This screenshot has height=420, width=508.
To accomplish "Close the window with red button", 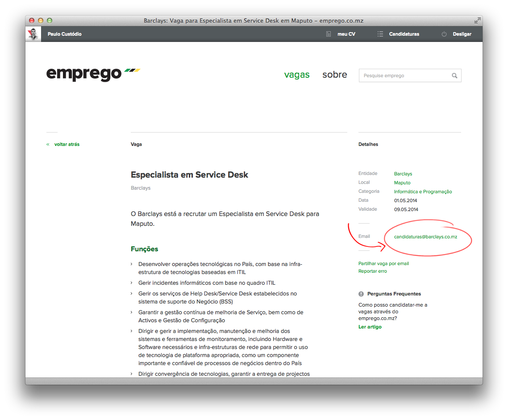I will pos(32,21).
